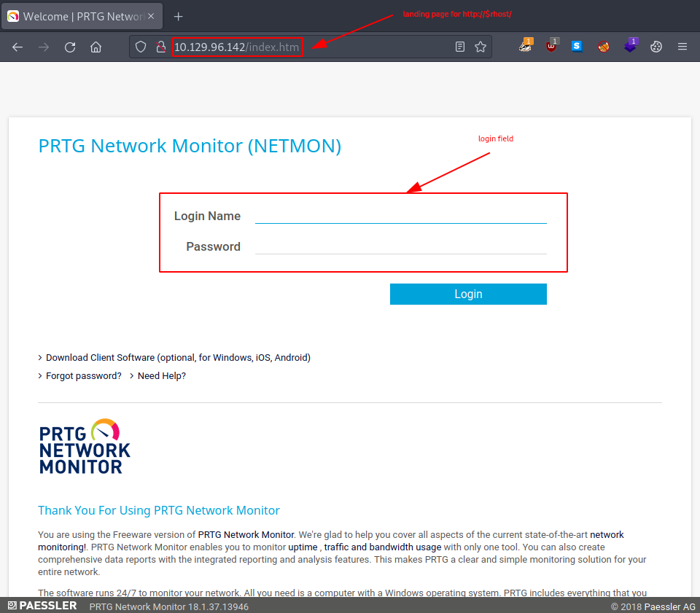Open a new browser tab
The height and width of the screenshot is (613, 700).
(178, 16)
